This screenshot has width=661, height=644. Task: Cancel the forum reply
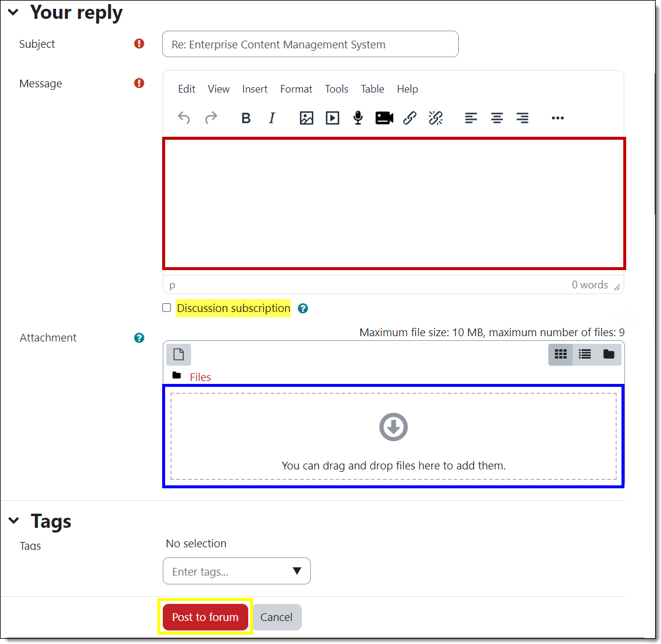point(277,617)
